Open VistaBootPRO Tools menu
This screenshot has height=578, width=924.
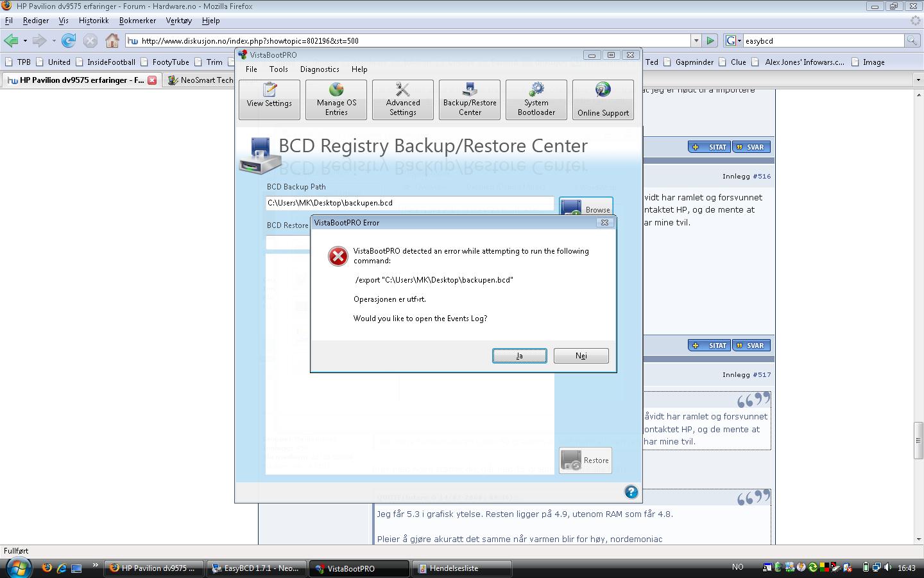click(x=278, y=69)
